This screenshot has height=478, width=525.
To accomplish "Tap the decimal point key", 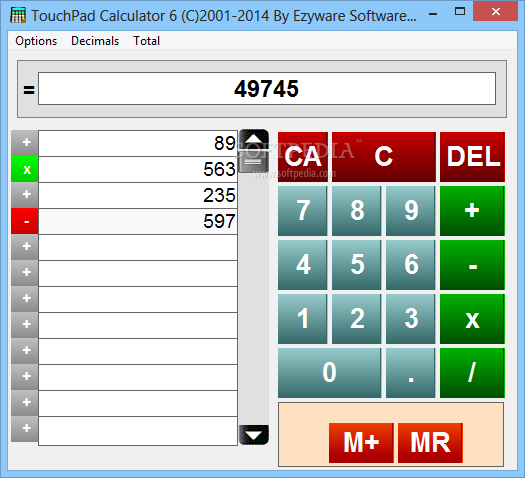I will pyautogui.click(x=411, y=373).
